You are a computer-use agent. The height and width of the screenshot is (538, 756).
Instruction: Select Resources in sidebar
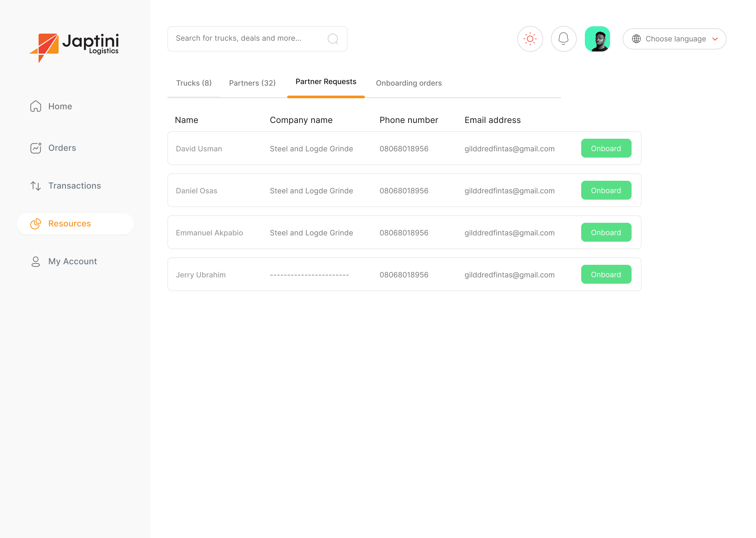tap(75, 224)
